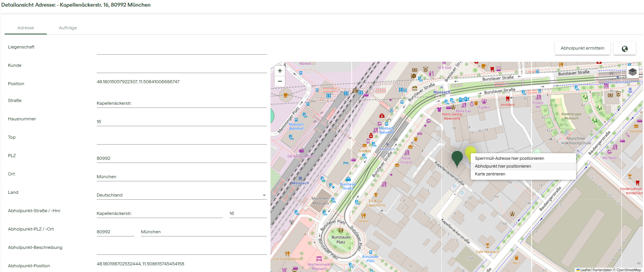Choose Sperrmüll-Adresse hier positionieren
Screen dimensions: 644x272
pos(509,158)
